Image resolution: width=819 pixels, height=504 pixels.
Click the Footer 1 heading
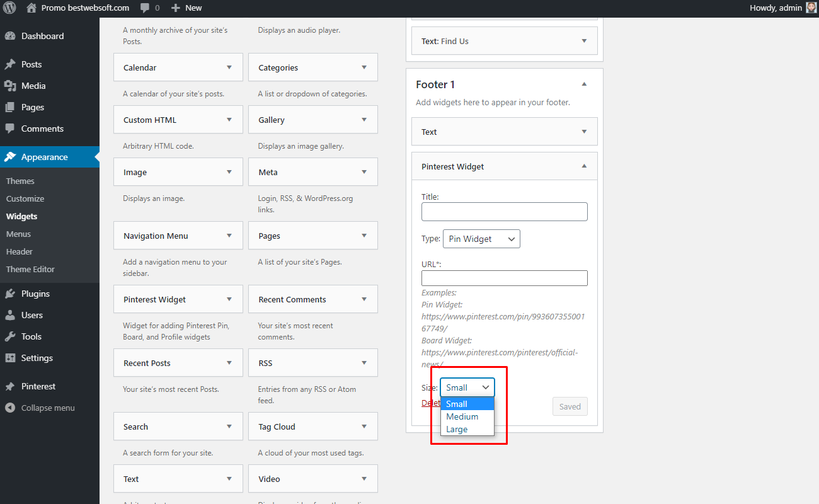click(435, 84)
